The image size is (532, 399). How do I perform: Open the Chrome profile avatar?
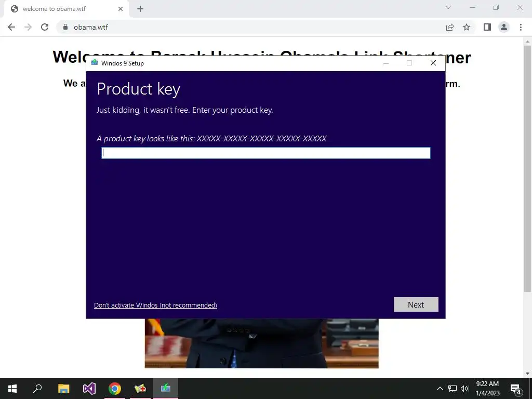point(504,27)
